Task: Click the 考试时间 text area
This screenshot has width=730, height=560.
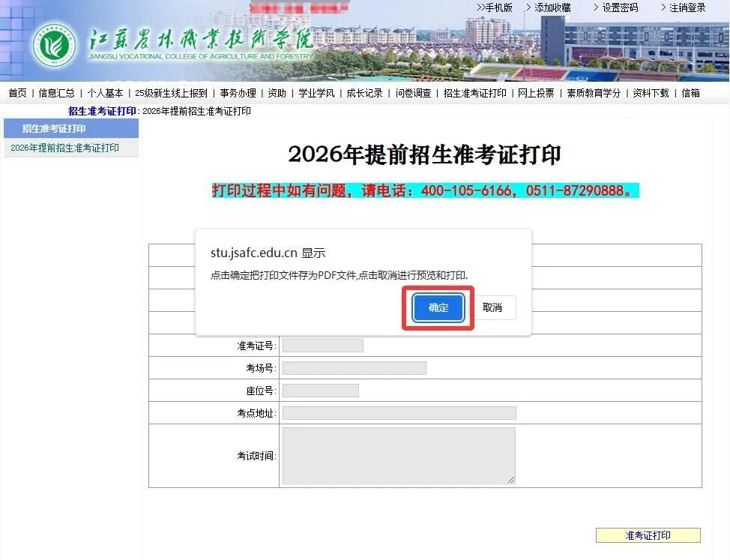Action: point(398,456)
